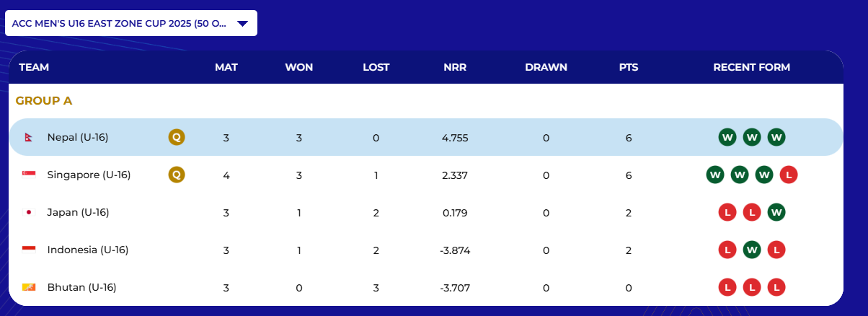Click Singapore's red L recent form badge
This screenshot has height=316, width=868.
point(789,175)
